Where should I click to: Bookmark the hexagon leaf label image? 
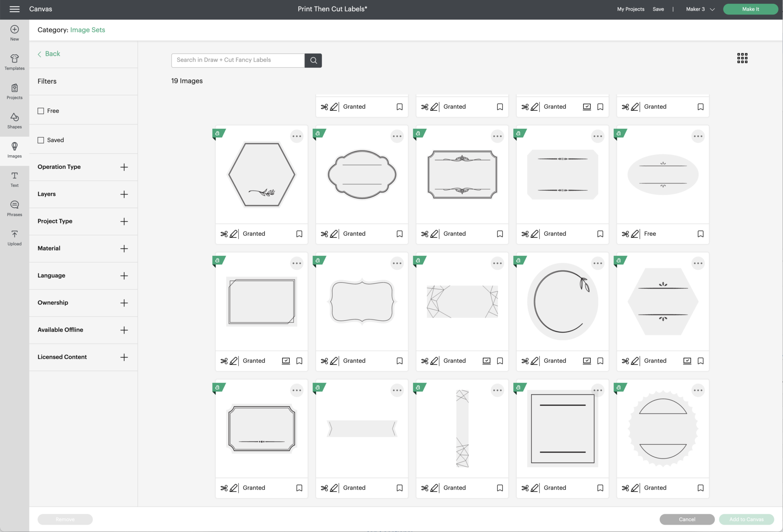tap(299, 234)
